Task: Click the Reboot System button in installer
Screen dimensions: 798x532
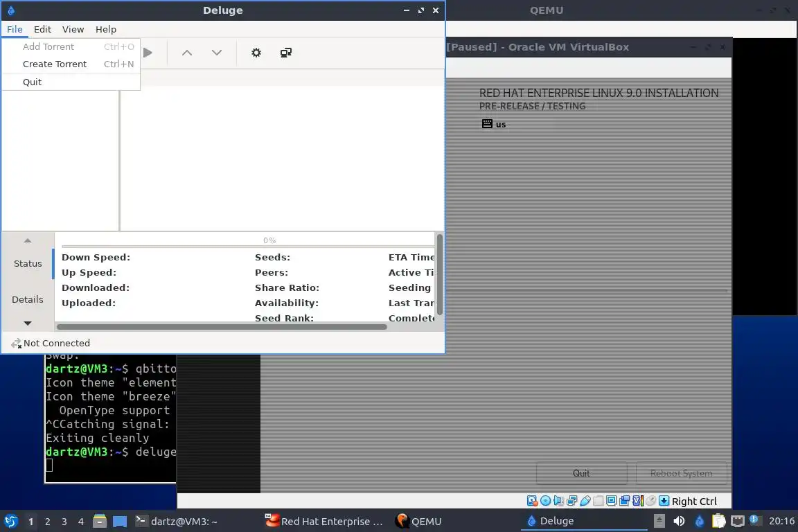Action: 681,473
